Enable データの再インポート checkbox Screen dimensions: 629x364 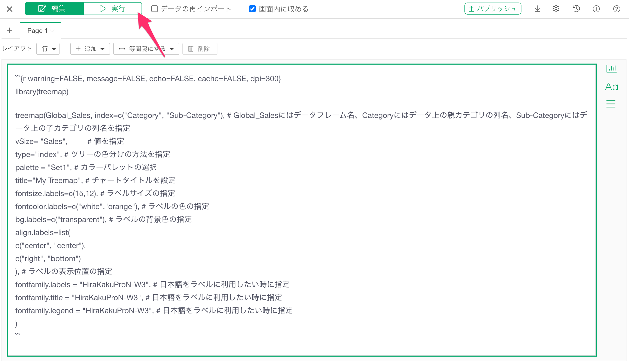pyautogui.click(x=154, y=9)
